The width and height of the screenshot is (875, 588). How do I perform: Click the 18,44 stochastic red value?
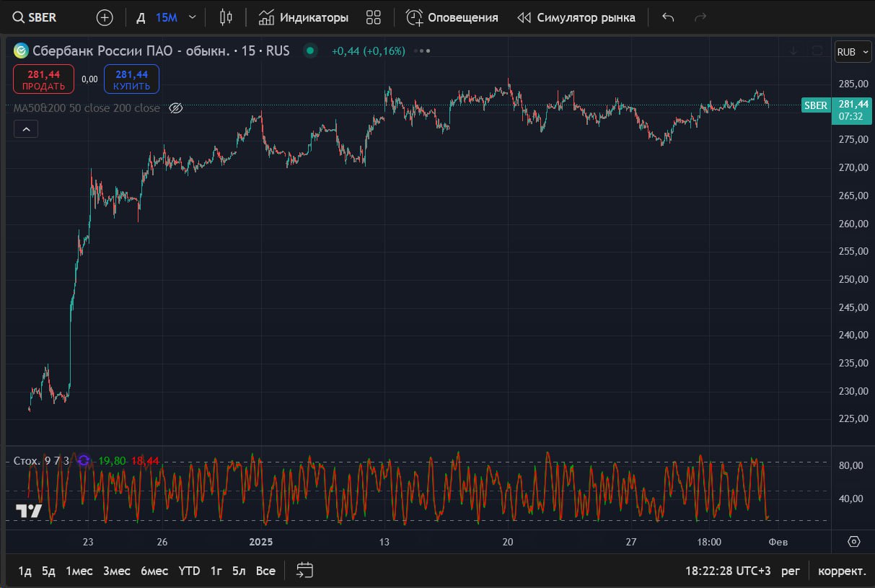point(145,460)
